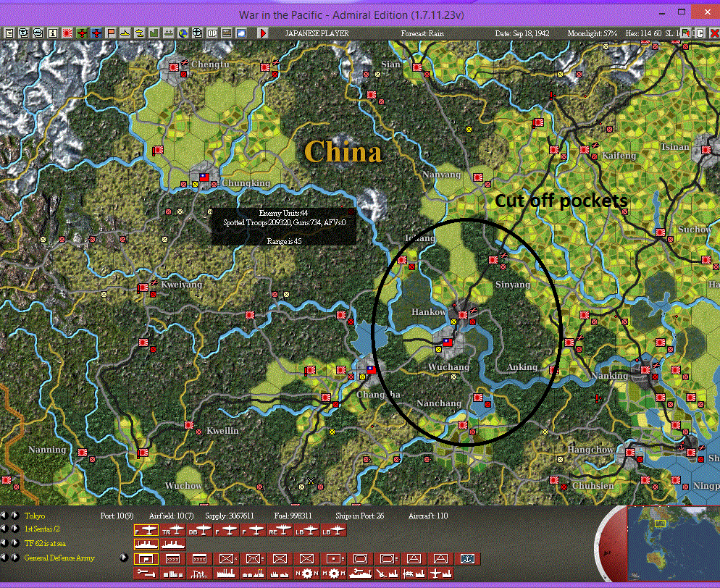The height and width of the screenshot is (588, 720).
Task: Click the Kweiyang Japanese base marker
Action: coord(143,287)
